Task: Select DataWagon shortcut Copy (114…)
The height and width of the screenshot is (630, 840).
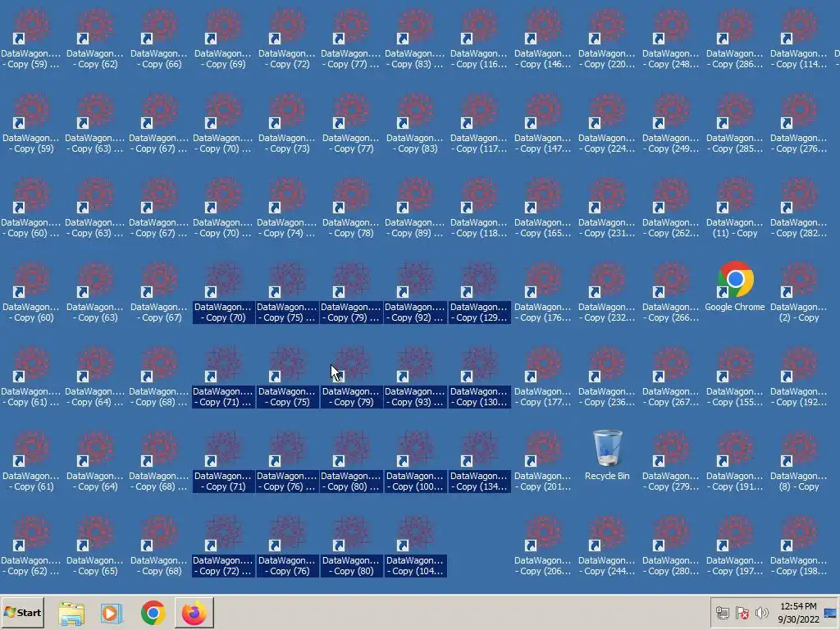Action: coord(799,39)
